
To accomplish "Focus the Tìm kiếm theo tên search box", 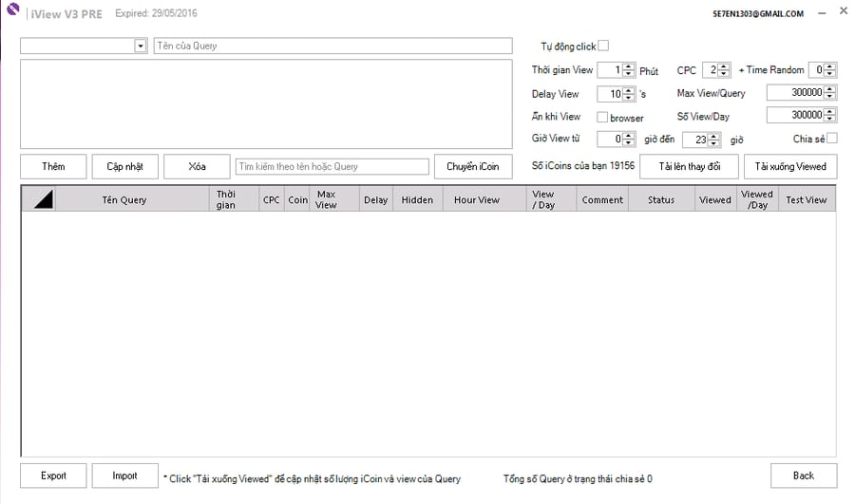I will [332, 167].
